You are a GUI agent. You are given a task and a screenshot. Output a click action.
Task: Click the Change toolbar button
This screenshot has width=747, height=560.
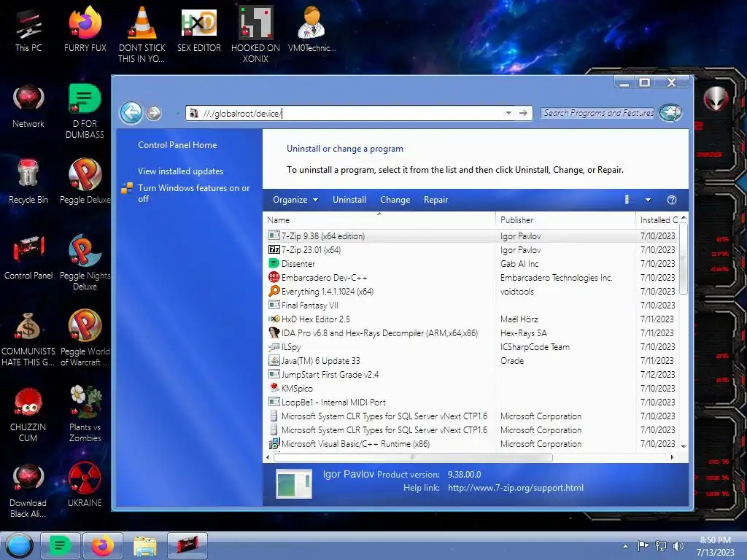pyautogui.click(x=395, y=200)
